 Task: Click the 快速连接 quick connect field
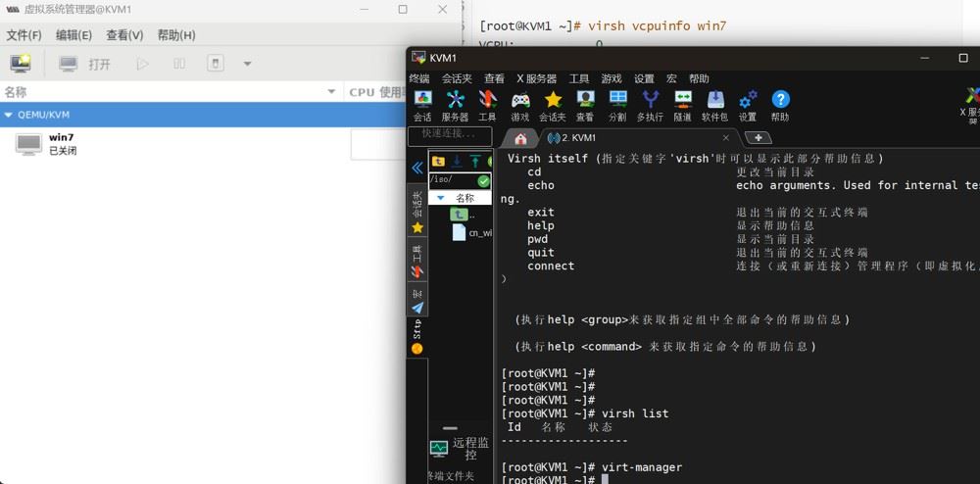click(450, 135)
